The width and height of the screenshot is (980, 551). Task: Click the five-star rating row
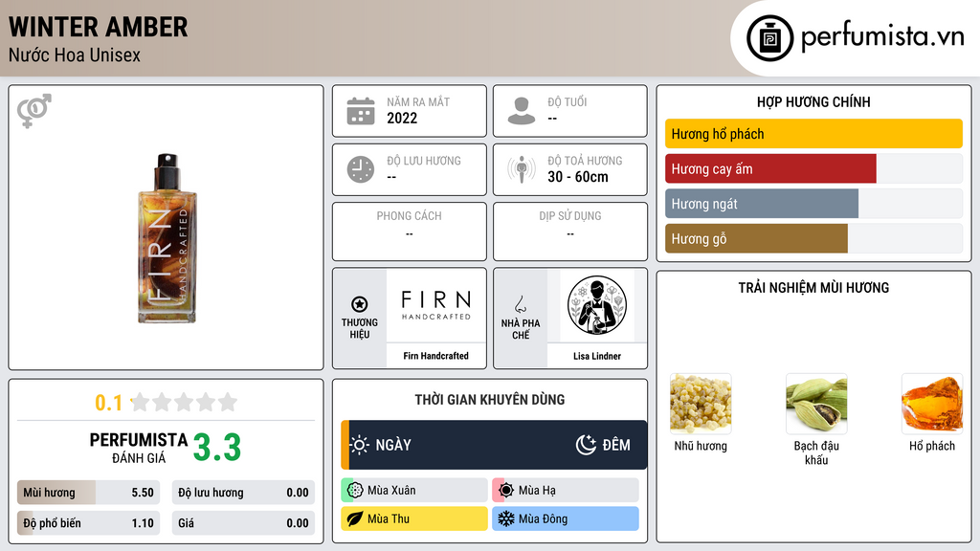(x=185, y=402)
